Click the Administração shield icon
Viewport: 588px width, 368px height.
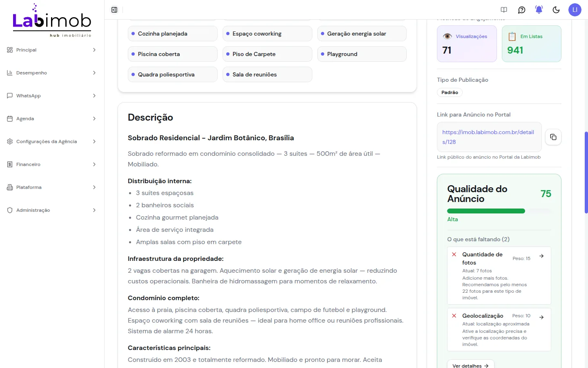[x=10, y=210]
